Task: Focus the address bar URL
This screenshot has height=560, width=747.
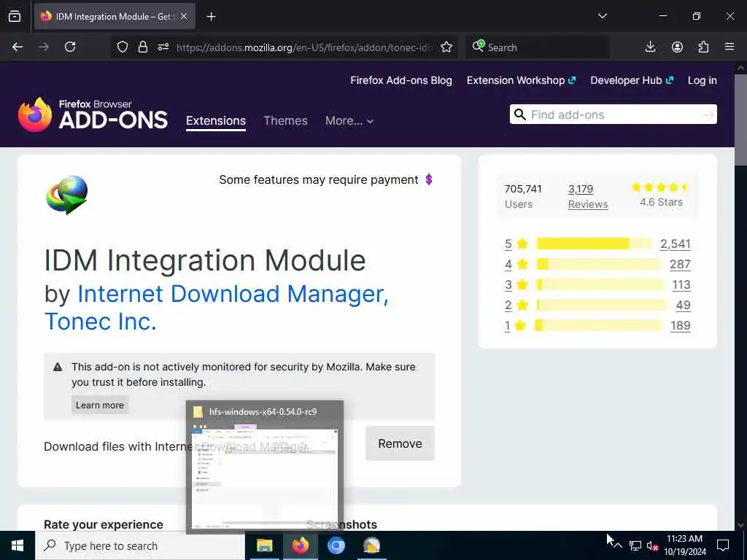Action: [x=304, y=47]
